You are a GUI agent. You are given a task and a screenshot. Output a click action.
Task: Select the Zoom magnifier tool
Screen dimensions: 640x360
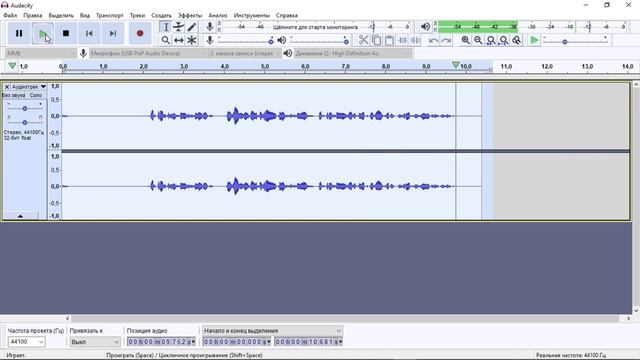pyautogui.click(x=165, y=40)
